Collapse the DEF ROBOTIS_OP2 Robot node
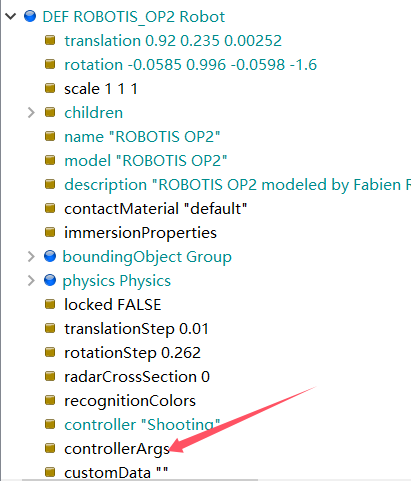This screenshot has height=481, width=411. [11, 16]
